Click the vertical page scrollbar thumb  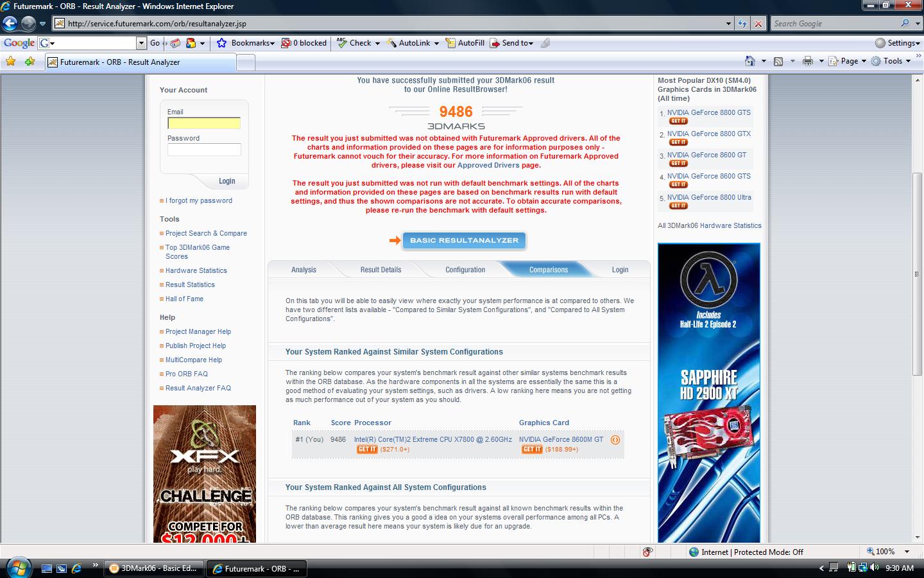pos(918,273)
